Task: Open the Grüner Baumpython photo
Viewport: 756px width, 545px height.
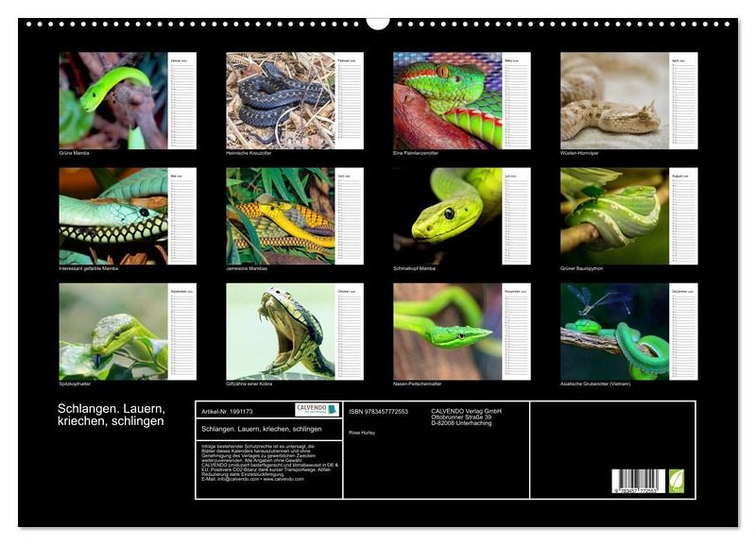Action: [x=614, y=215]
